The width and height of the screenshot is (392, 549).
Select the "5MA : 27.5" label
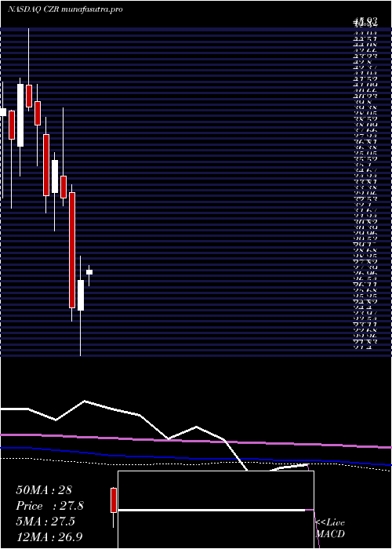[x=45, y=522]
